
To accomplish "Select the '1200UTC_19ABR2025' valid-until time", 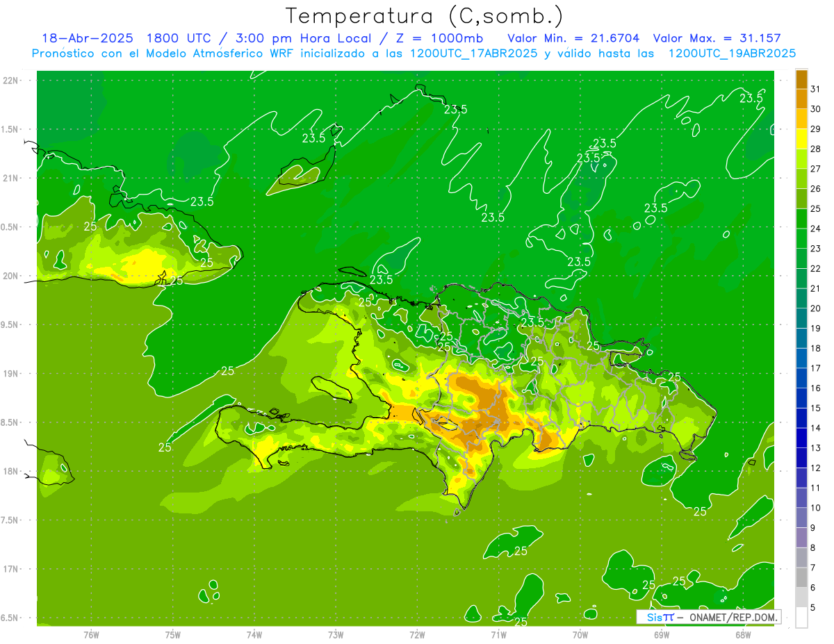I will [x=731, y=53].
